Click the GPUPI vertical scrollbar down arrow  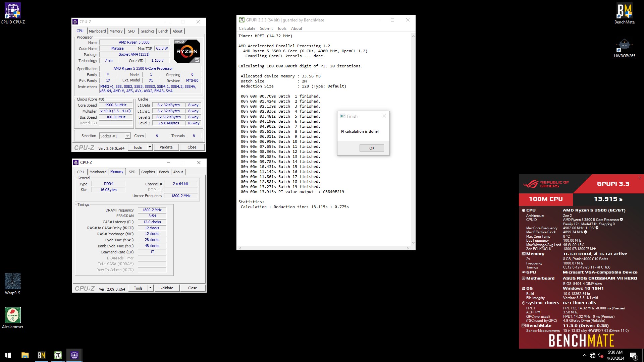(413, 243)
